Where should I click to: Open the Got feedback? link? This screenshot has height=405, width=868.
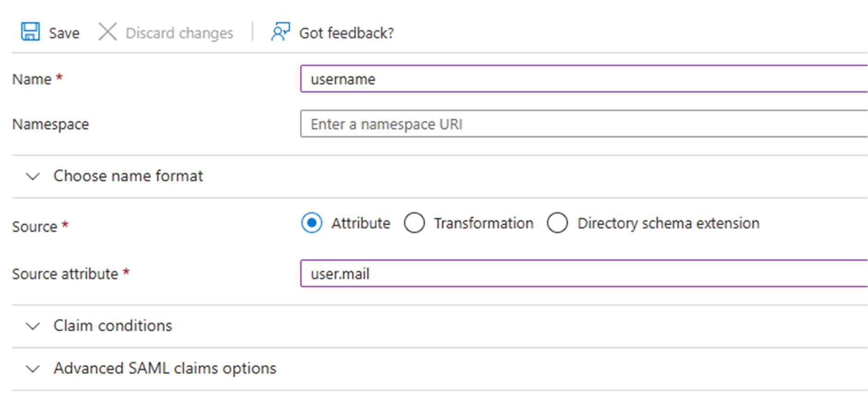346,33
